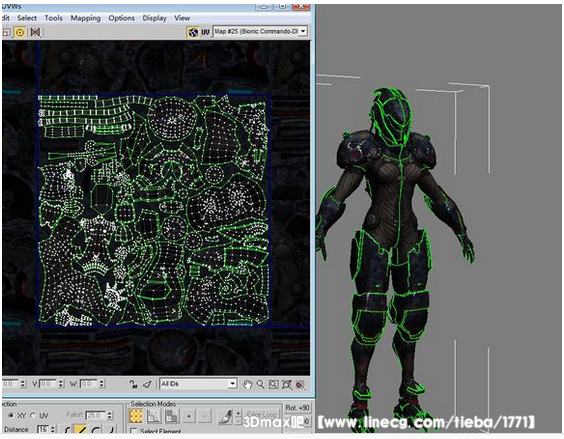Select the Zoom magnifier tool
The image size is (564, 439).
coord(260,384)
